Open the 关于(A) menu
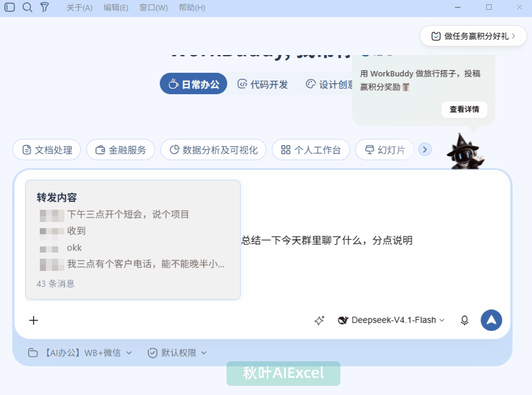Image resolution: width=532 pixels, height=395 pixels. point(80,7)
